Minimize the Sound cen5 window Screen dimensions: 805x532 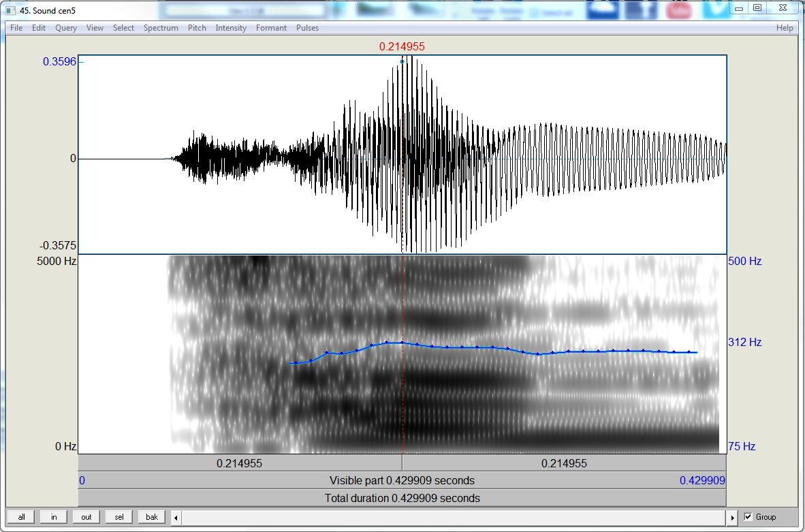point(739,7)
